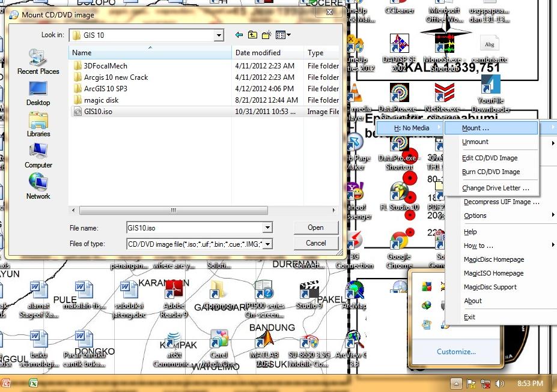
Task: Open Adobe Reader 9 desktop shortcut
Action: (x=174, y=299)
